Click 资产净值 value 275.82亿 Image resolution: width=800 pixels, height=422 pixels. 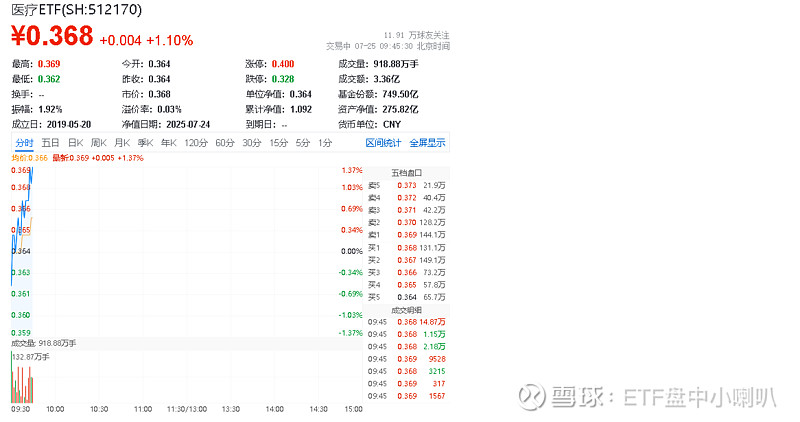coord(400,109)
